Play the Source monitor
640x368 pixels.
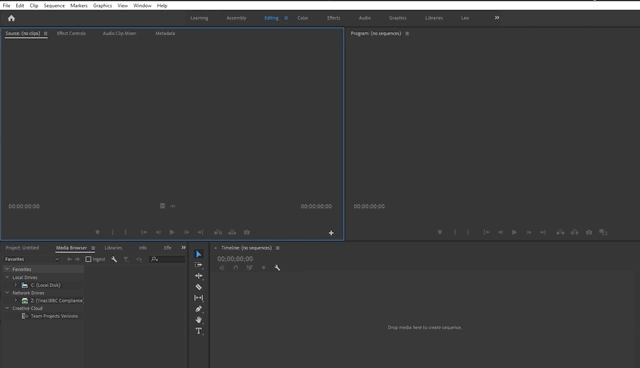coord(172,232)
